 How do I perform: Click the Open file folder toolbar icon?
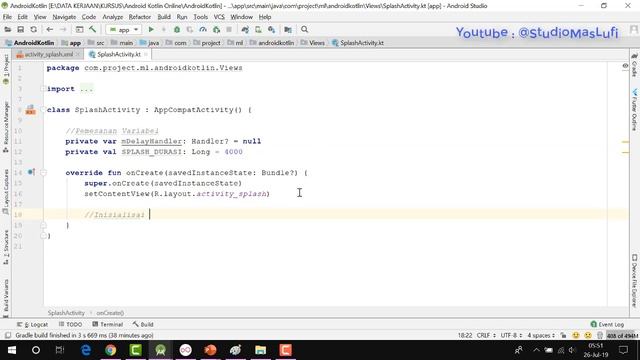[7, 29]
